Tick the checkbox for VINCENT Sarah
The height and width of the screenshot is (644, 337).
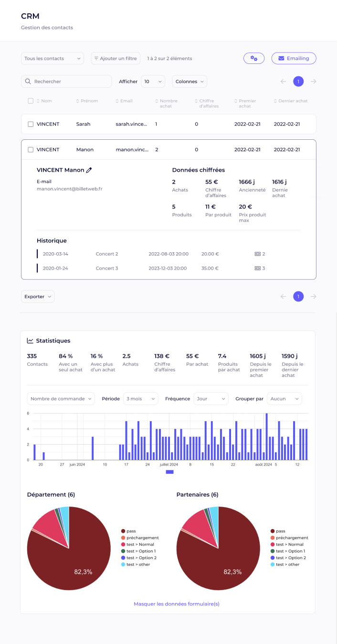pos(31,124)
